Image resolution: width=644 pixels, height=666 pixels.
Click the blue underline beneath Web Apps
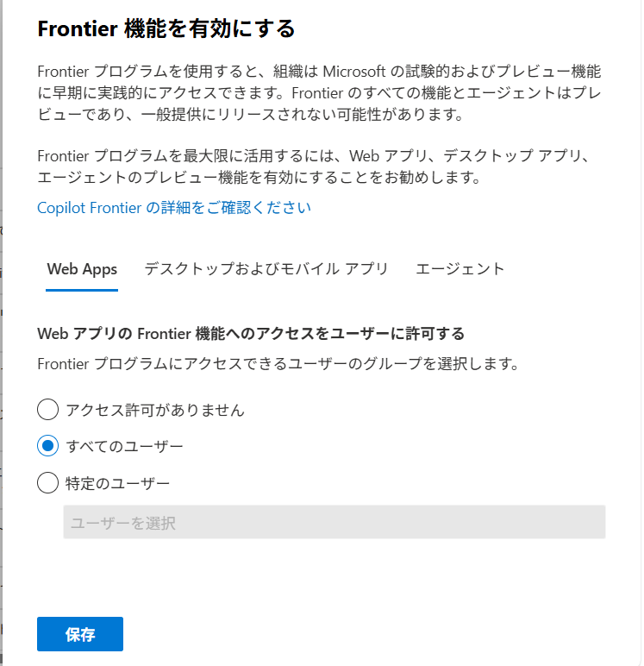tap(82, 290)
